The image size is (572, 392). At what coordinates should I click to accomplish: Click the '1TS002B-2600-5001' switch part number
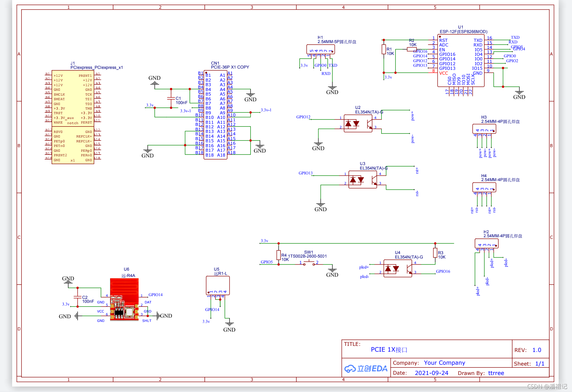pos(307,256)
